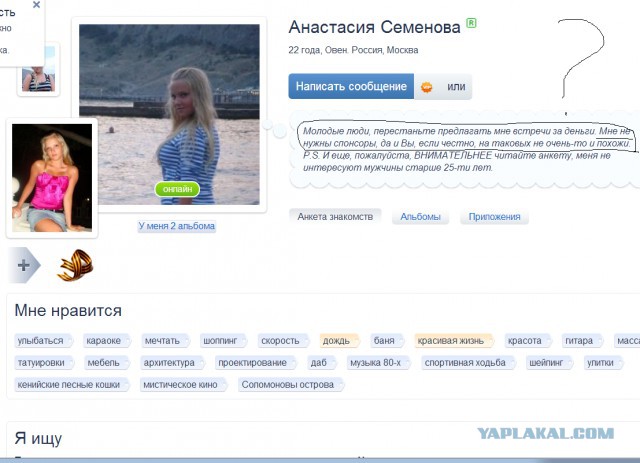Select the highlighted 'красивая жизнь' tag
Viewport: 640px width, 463px height.
pos(453,341)
